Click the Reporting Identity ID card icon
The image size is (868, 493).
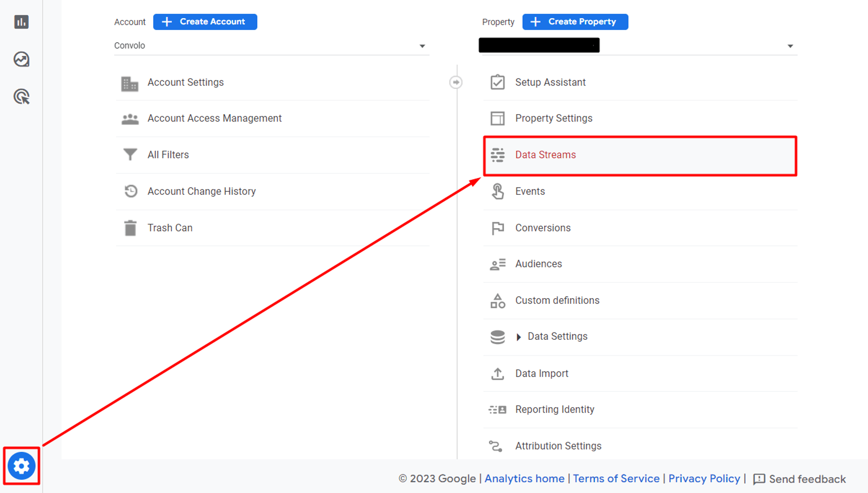[x=497, y=410]
